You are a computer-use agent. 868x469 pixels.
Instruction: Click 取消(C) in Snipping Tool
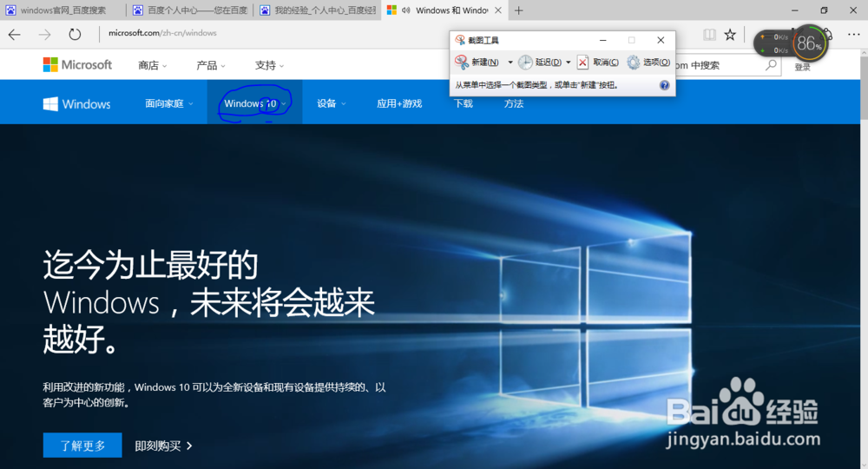598,62
